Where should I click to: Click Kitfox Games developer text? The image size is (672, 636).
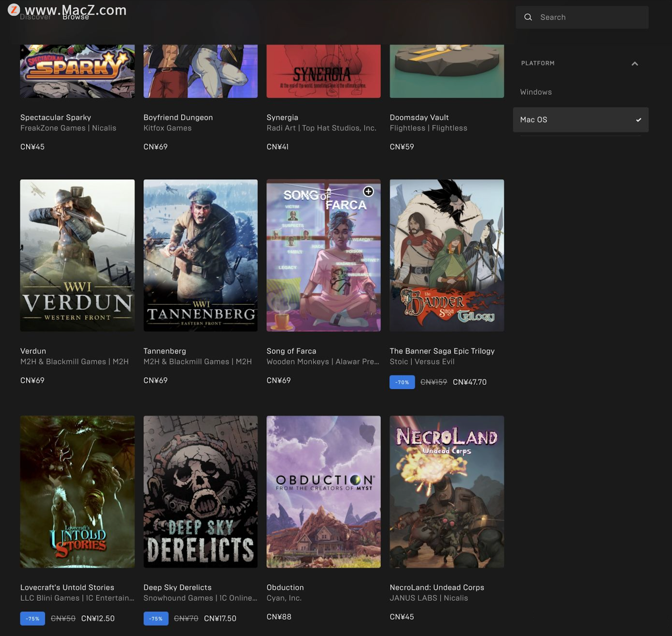[167, 128]
